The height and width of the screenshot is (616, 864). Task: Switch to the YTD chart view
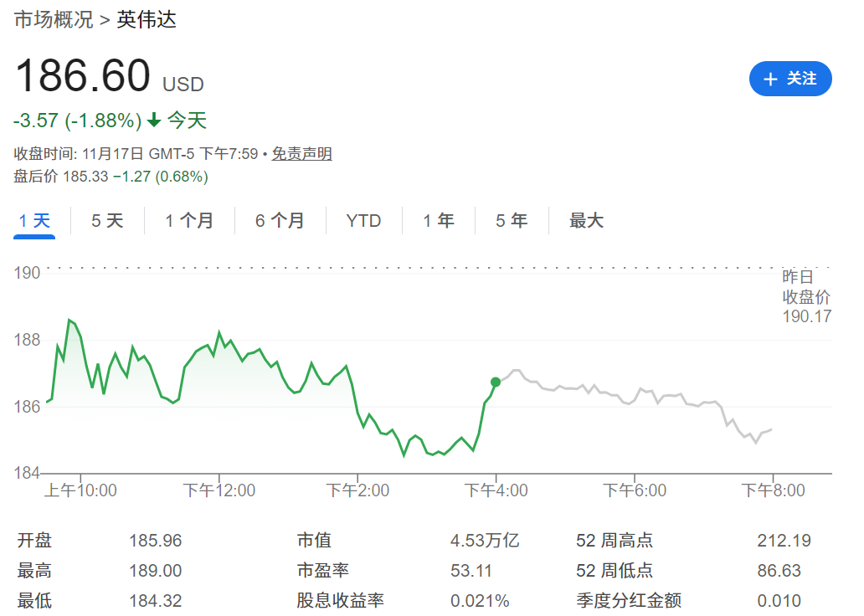click(363, 220)
